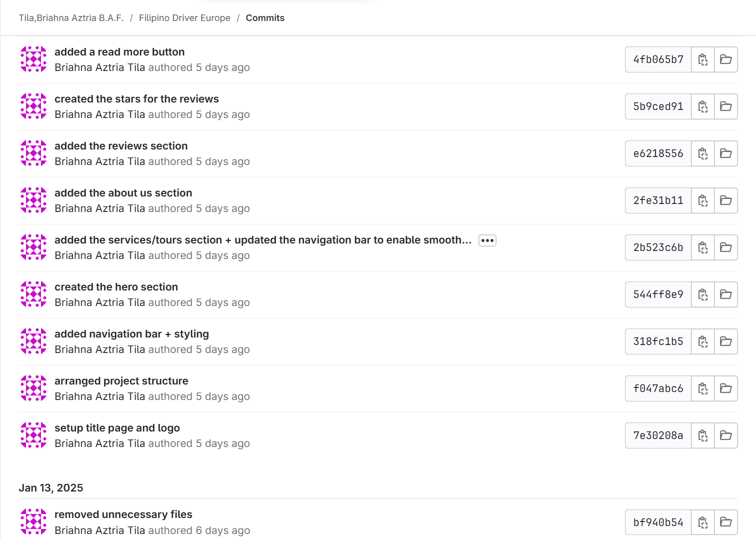Browse repository files for commit 2fe31b11
The image size is (756, 540).
tap(725, 200)
